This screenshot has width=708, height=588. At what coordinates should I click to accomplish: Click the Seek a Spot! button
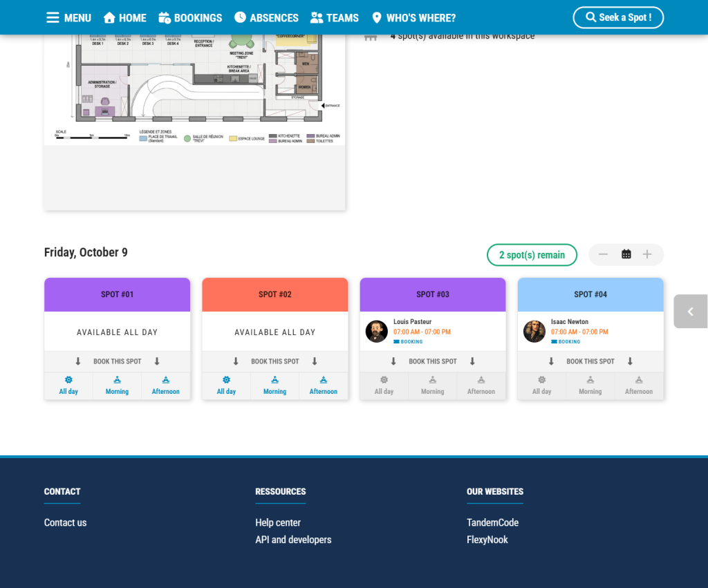(x=618, y=17)
